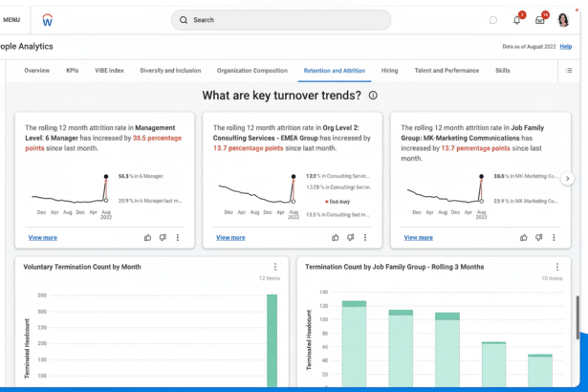Click View more on 6 Manager card
Screen dimensions: 588x392
point(43,238)
